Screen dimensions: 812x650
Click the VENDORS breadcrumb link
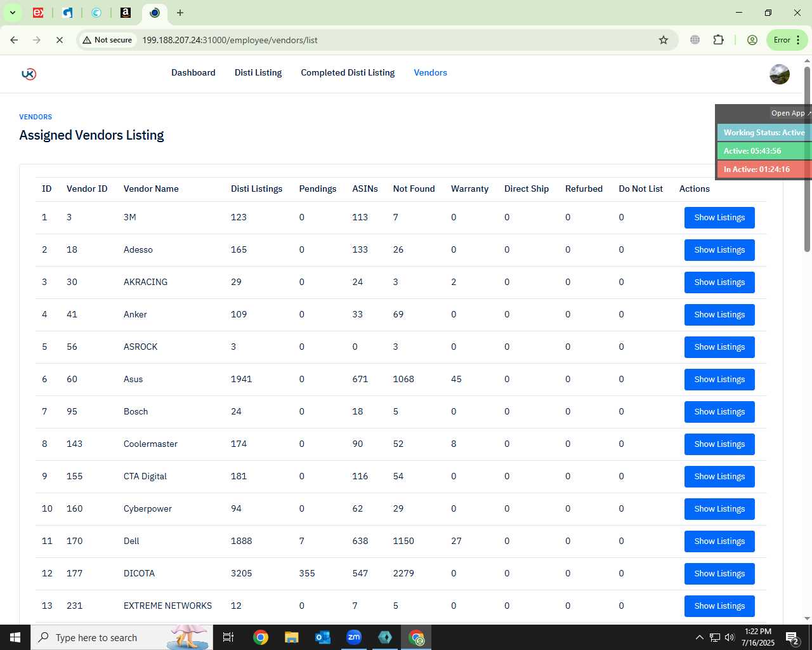36,117
